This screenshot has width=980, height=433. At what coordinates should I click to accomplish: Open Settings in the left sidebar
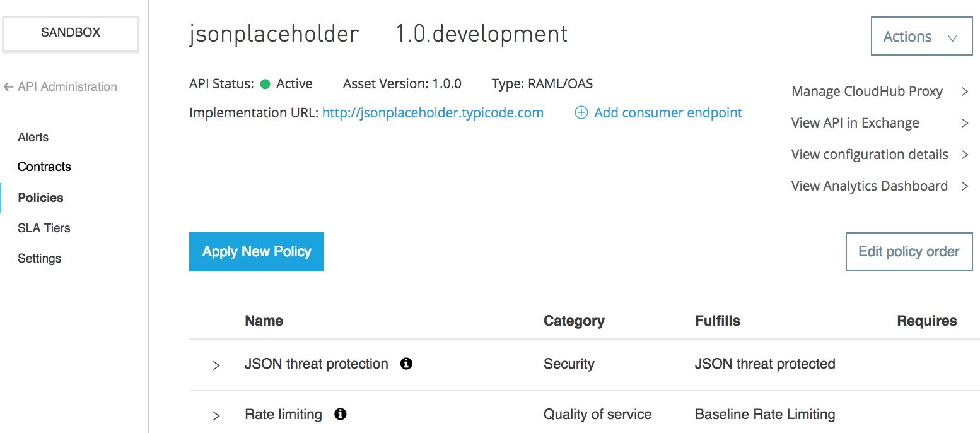click(40, 258)
